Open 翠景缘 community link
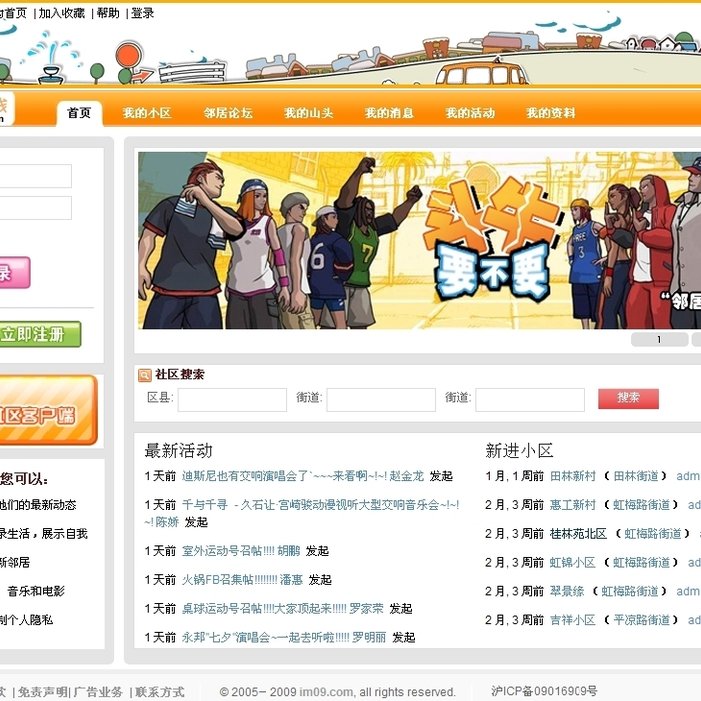This screenshot has height=701, width=701. (567, 591)
